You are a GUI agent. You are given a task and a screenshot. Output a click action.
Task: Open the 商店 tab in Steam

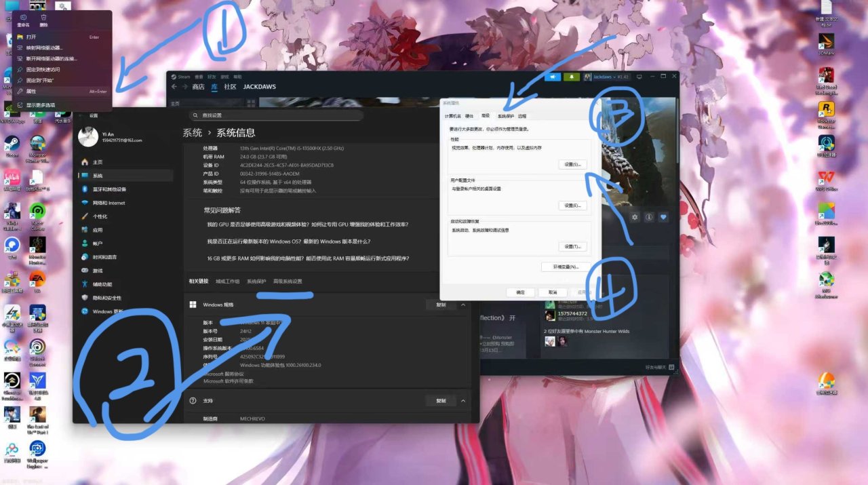[x=198, y=87]
